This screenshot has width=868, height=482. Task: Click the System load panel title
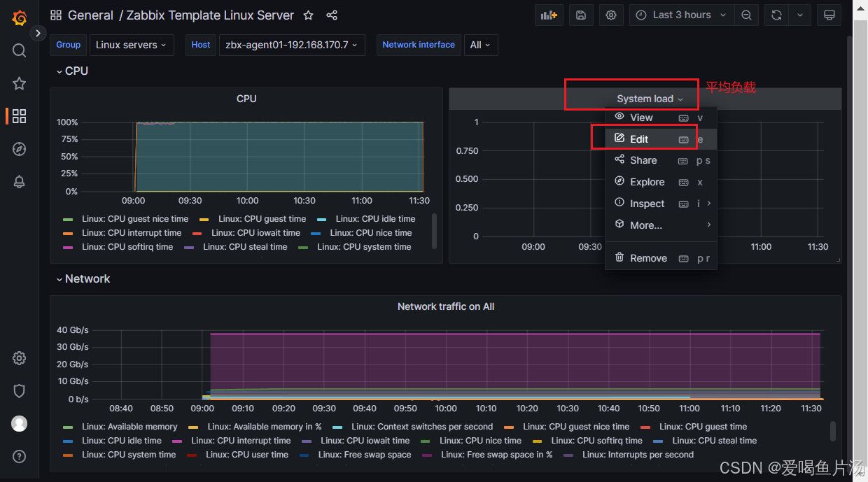(645, 99)
